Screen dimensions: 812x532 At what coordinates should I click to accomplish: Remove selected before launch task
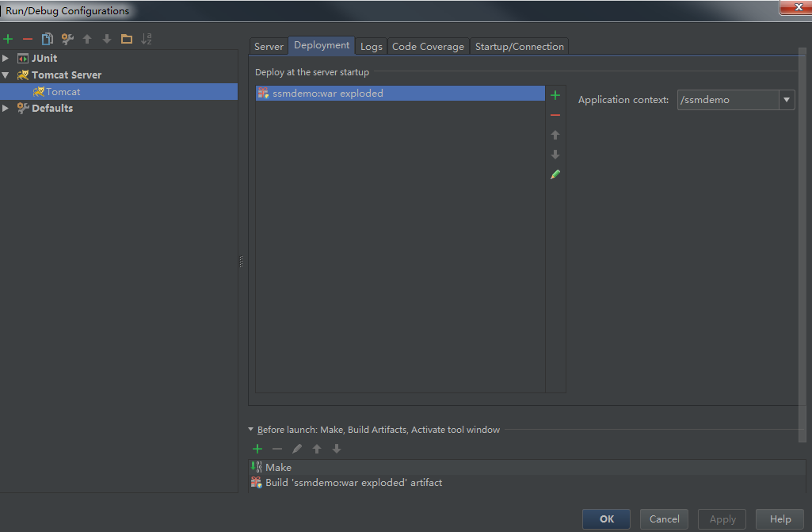point(277,449)
